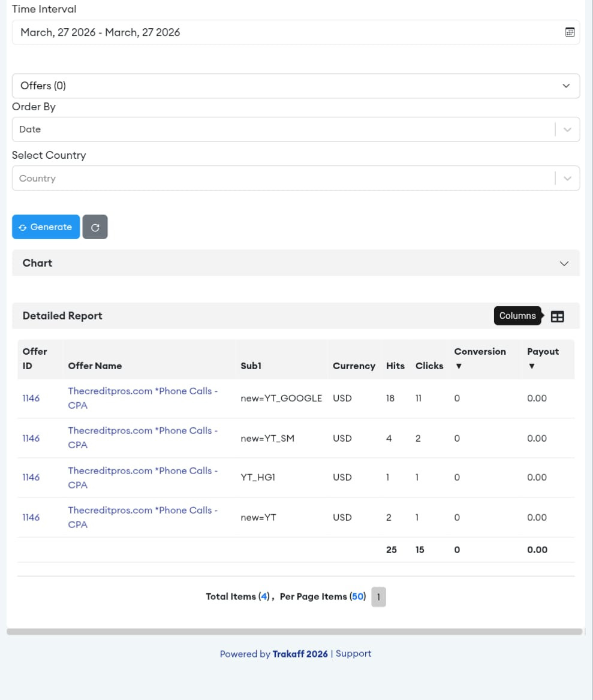The width and height of the screenshot is (593, 700).
Task: Click the total clicks value 15
Action: [x=420, y=550]
